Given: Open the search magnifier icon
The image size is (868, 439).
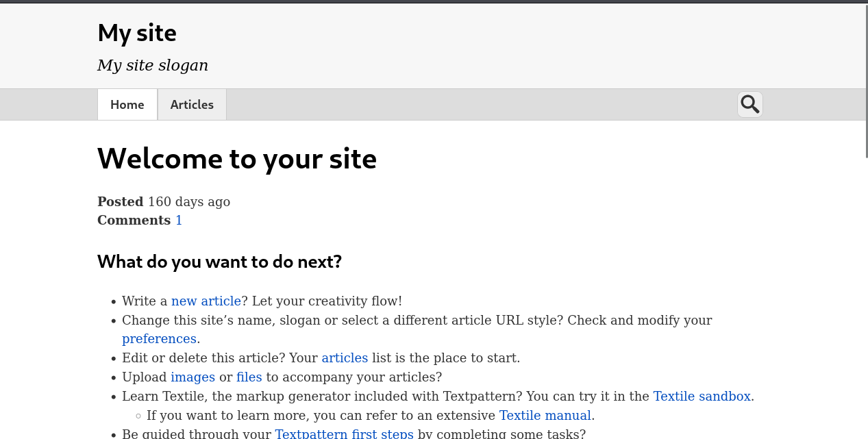Looking at the screenshot, I should [749, 105].
